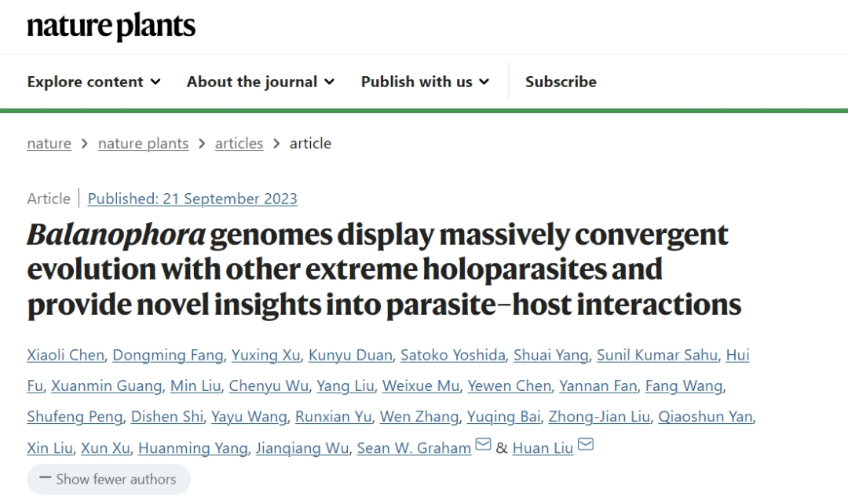Expand the Explore content menu
848x504 pixels.
coord(94,82)
